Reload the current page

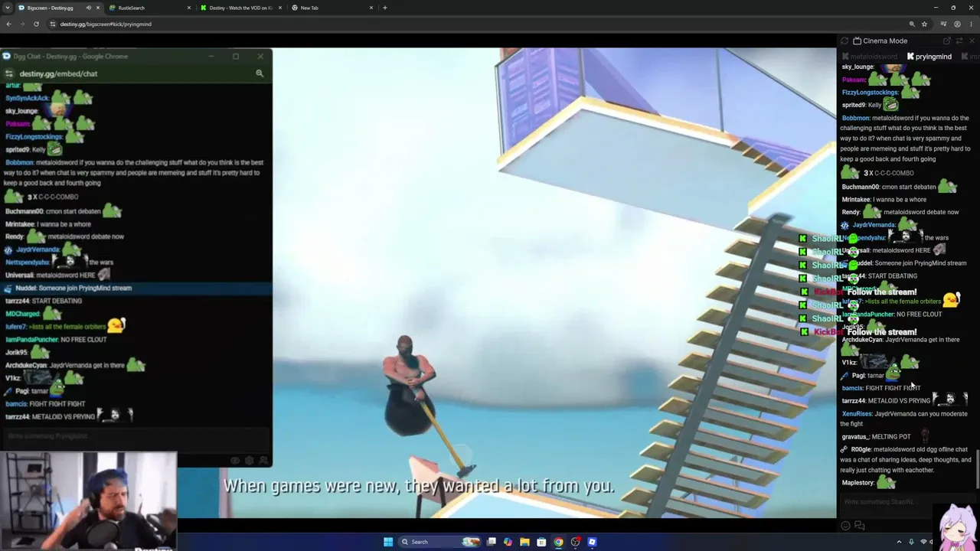36,24
